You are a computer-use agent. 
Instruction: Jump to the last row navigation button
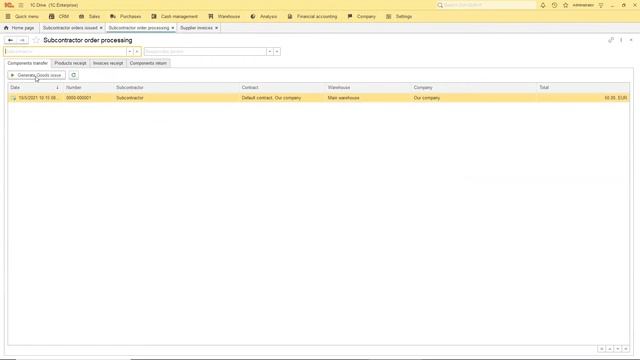(626, 349)
